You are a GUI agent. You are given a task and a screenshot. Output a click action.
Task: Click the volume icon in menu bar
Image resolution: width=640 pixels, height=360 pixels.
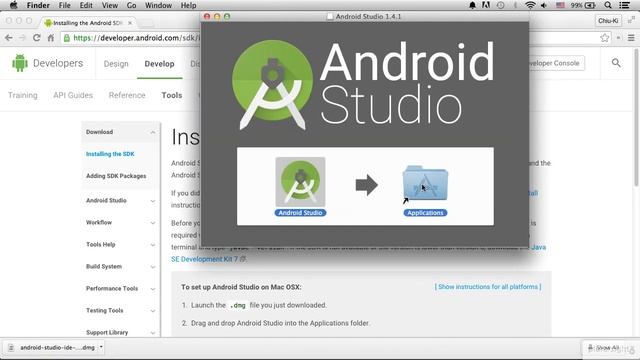(x=544, y=5)
